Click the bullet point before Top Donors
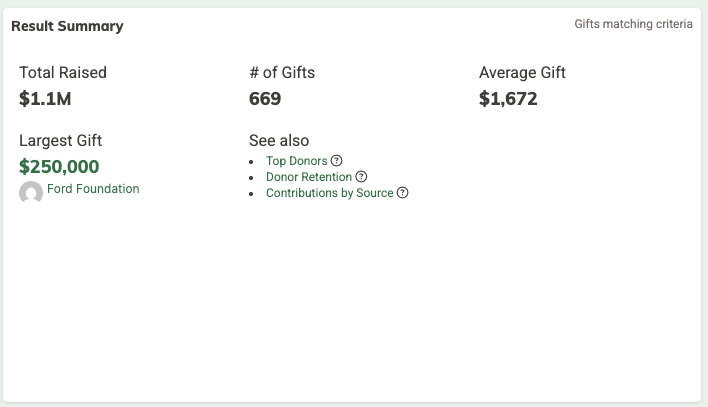The width and height of the screenshot is (708, 407). click(x=252, y=162)
